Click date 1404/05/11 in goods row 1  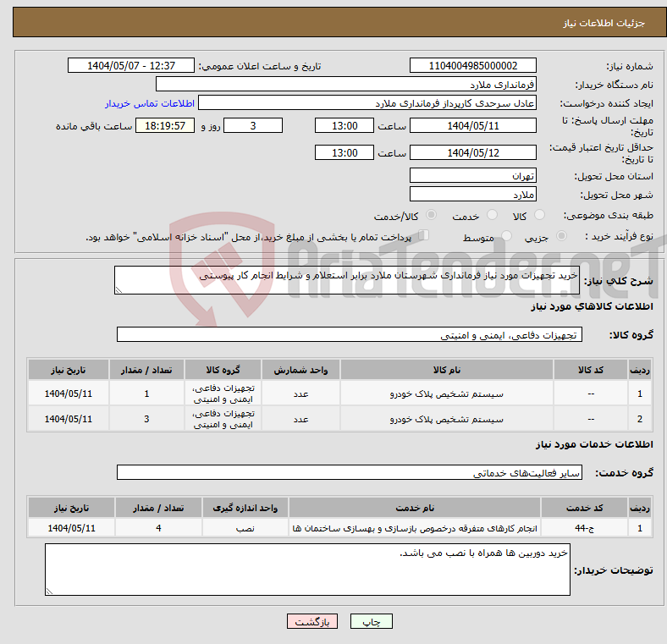68,394
